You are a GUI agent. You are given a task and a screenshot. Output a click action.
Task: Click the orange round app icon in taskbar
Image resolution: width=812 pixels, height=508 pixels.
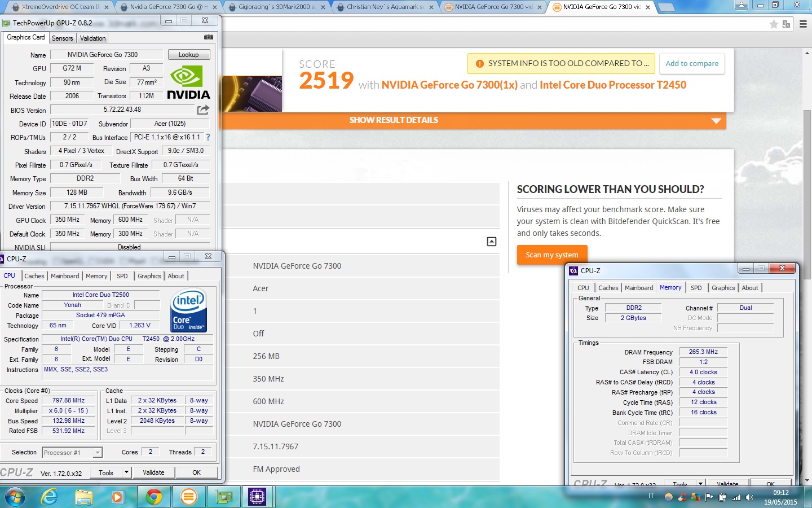(x=188, y=497)
